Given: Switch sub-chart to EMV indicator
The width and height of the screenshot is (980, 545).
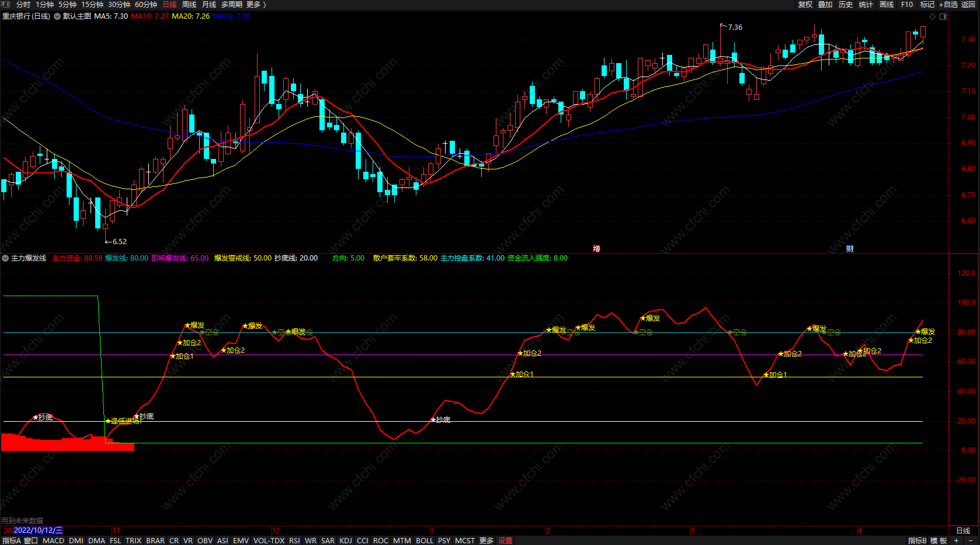Looking at the screenshot, I should [x=241, y=541].
